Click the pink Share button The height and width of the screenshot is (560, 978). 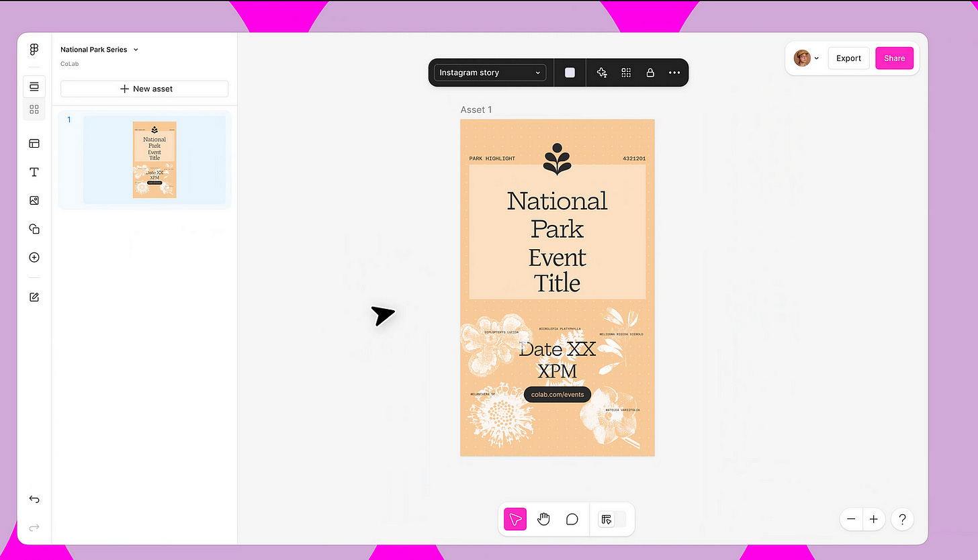pos(894,58)
